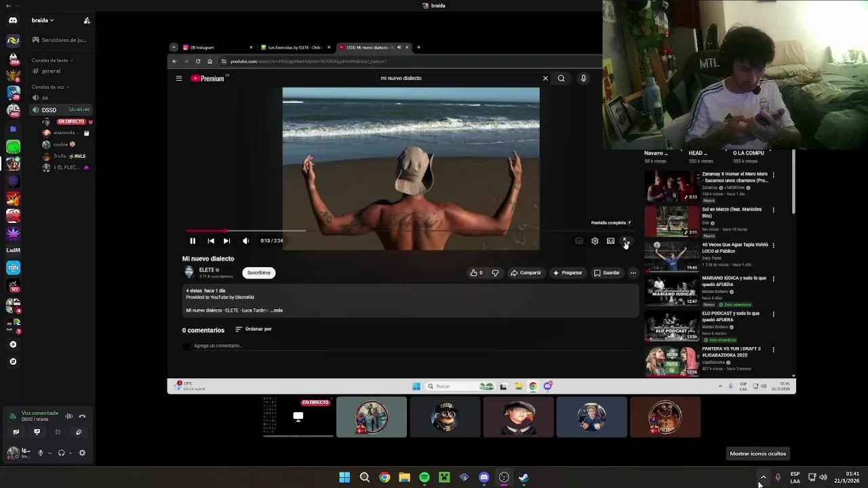The width and height of the screenshot is (868, 488).
Task: Reload the browser page
Action: pos(198,61)
